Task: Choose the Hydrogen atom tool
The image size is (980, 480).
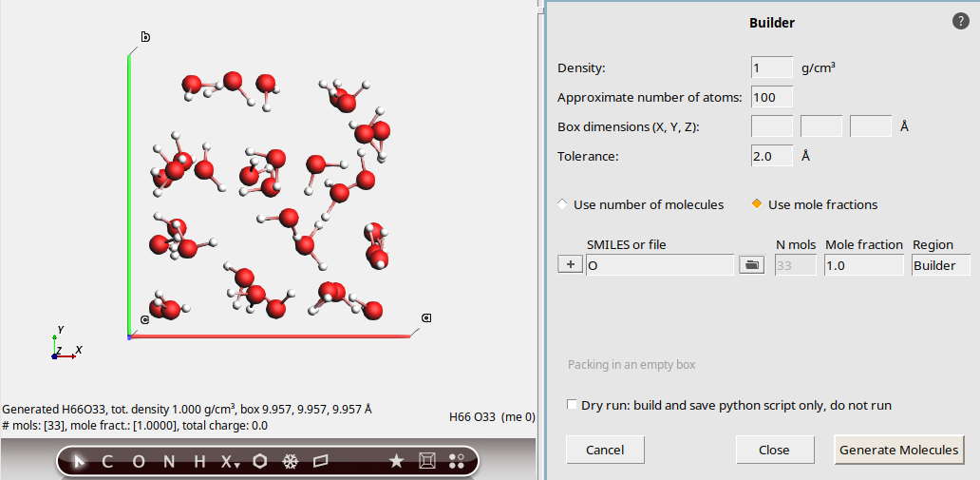Action: [x=199, y=462]
